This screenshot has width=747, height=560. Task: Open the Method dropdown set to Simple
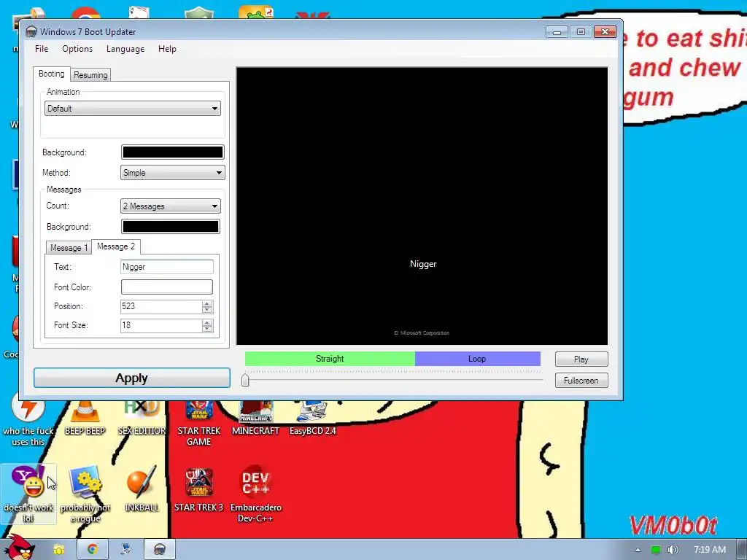coord(172,173)
